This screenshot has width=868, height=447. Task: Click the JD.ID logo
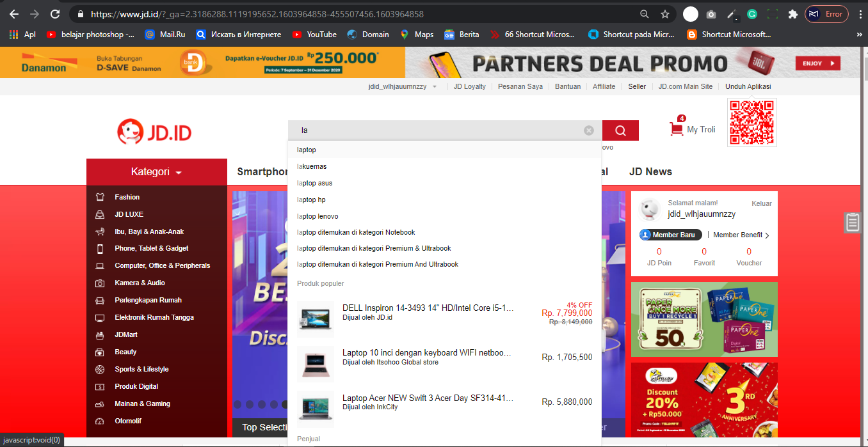[154, 132]
